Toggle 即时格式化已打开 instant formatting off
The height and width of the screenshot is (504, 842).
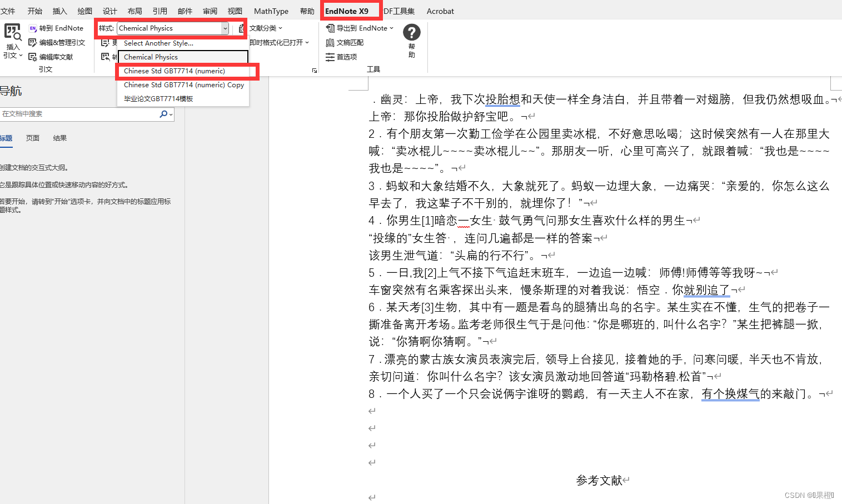[x=275, y=42]
